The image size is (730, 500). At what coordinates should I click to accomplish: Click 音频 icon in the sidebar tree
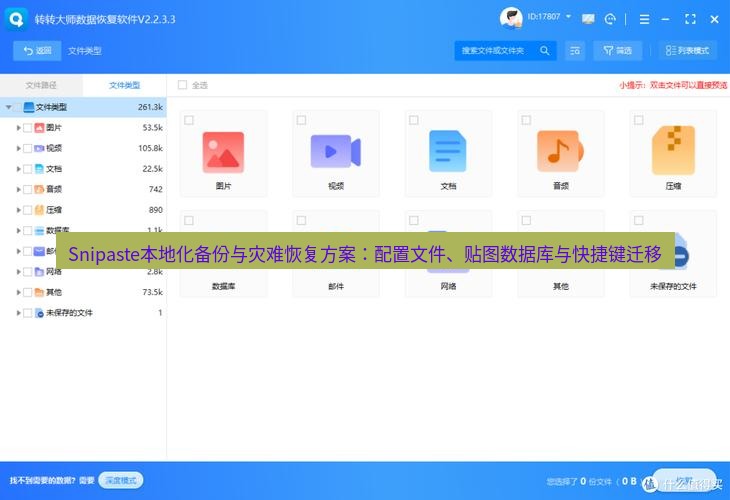click(x=40, y=189)
